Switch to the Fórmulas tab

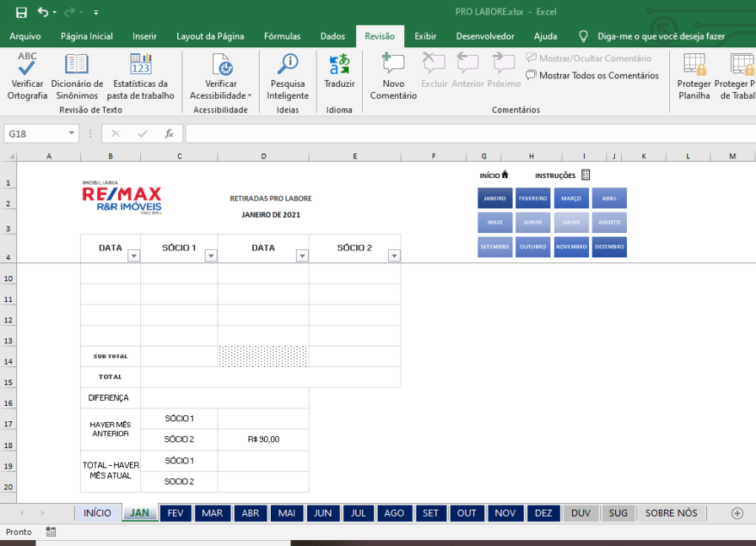point(282,36)
